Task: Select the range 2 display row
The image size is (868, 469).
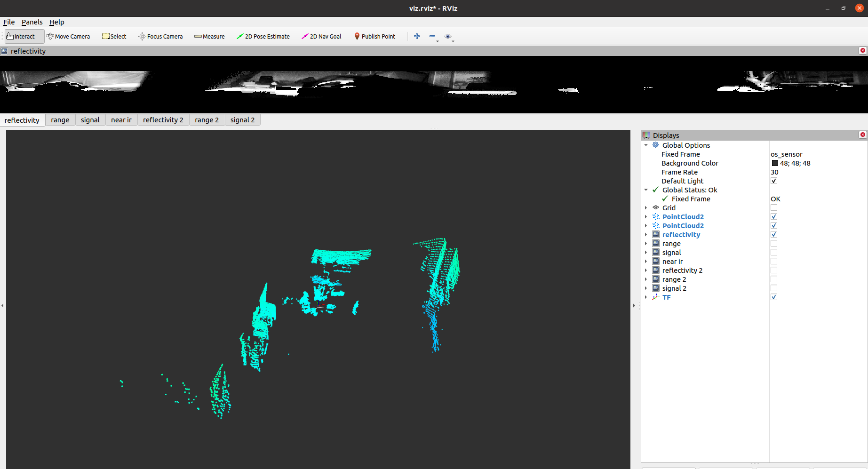Action: (754, 279)
